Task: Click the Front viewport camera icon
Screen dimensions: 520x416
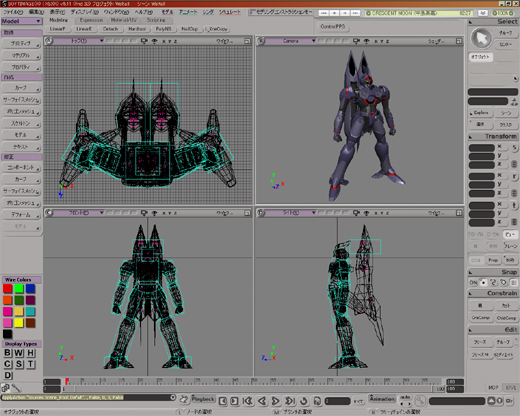Action: (144, 213)
